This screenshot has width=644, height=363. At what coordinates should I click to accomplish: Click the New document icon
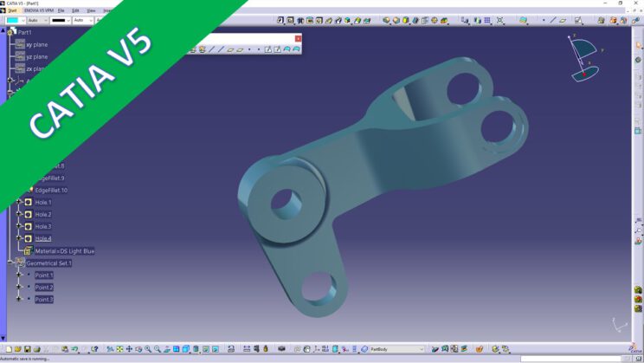point(8,349)
